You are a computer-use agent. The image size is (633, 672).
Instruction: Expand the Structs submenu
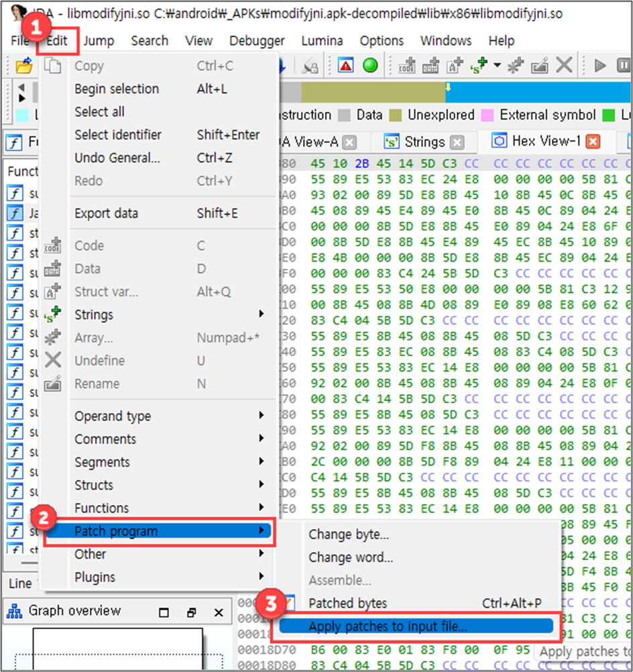pos(158,485)
